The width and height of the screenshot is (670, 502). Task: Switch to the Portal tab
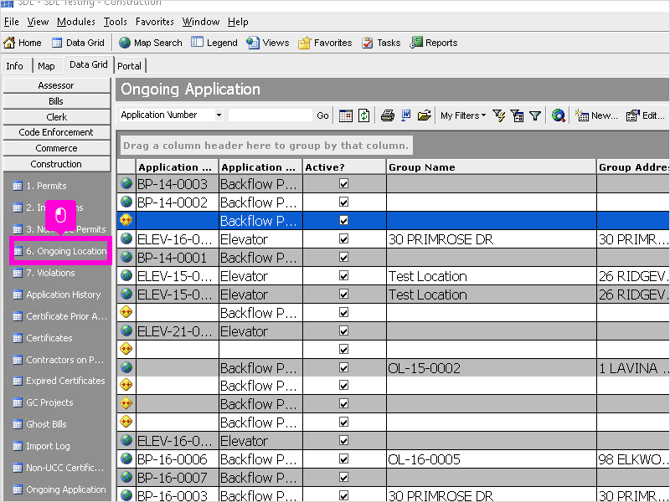[129, 66]
